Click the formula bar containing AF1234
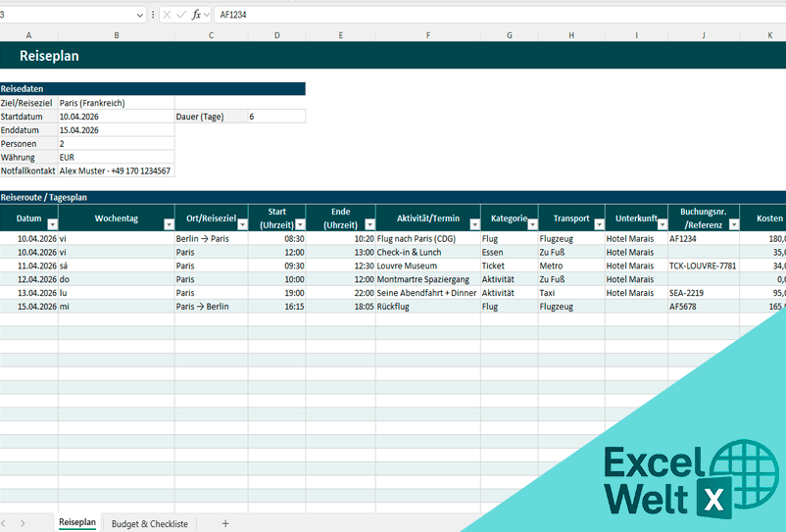Image resolution: width=786 pixels, height=532 pixels. (x=490, y=15)
